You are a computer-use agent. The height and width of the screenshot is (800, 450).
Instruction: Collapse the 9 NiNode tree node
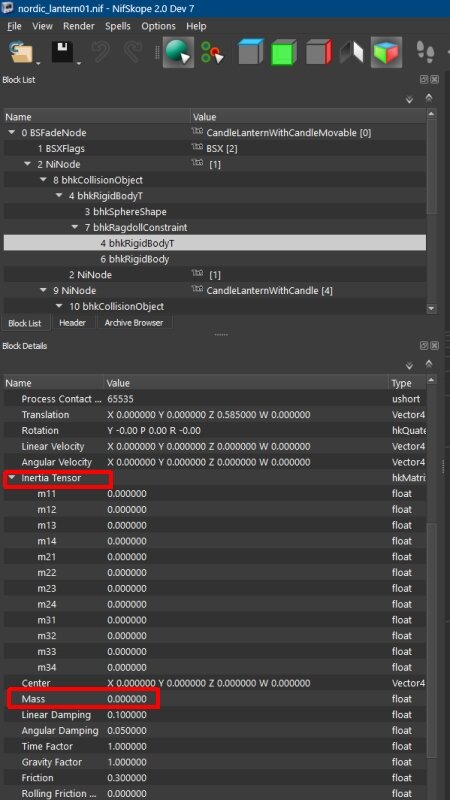coord(44,290)
